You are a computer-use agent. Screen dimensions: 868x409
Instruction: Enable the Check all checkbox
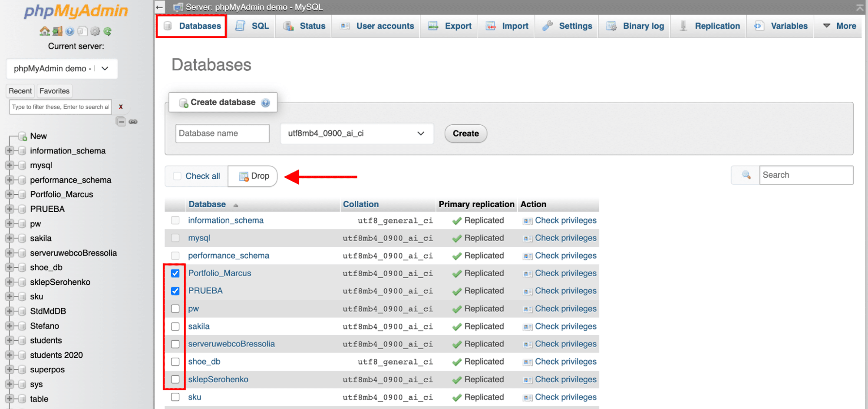(x=177, y=176)
